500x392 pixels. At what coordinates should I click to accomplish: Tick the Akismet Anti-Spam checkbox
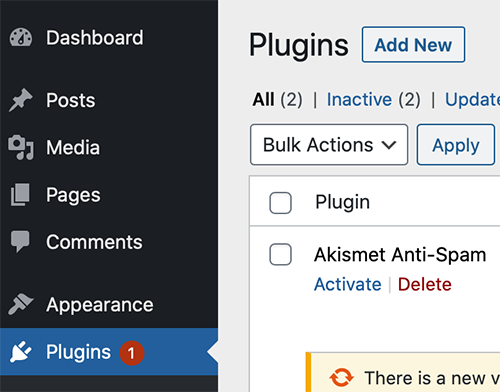tap(280, 254)
